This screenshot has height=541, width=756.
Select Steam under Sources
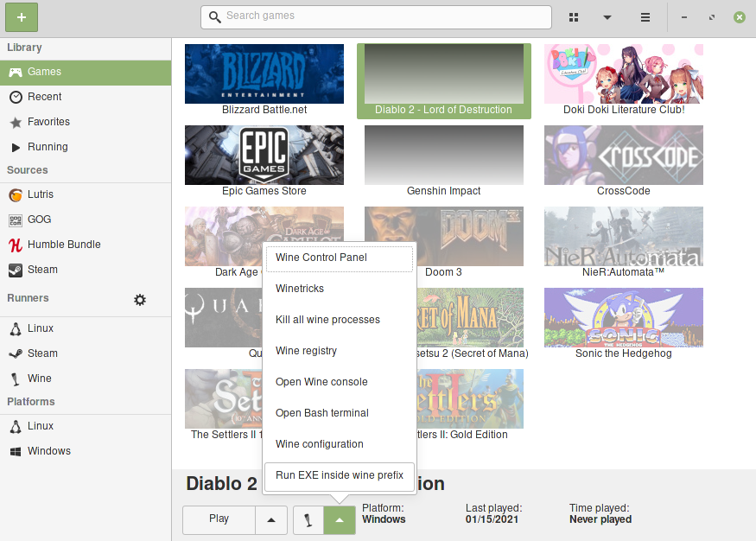[86, 270]
